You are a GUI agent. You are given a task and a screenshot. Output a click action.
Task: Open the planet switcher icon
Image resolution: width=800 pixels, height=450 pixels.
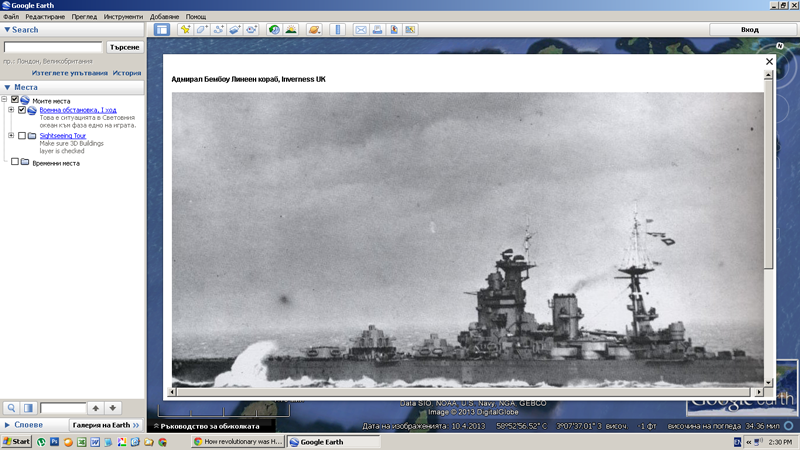tap(314, 30)
